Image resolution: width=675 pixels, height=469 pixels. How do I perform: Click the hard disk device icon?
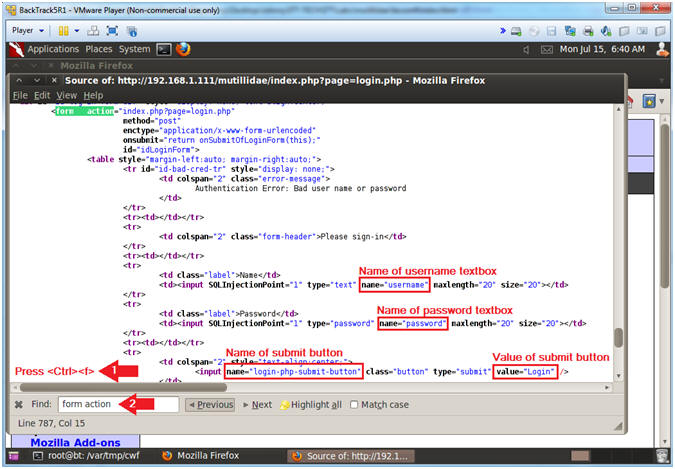[516, 31]
